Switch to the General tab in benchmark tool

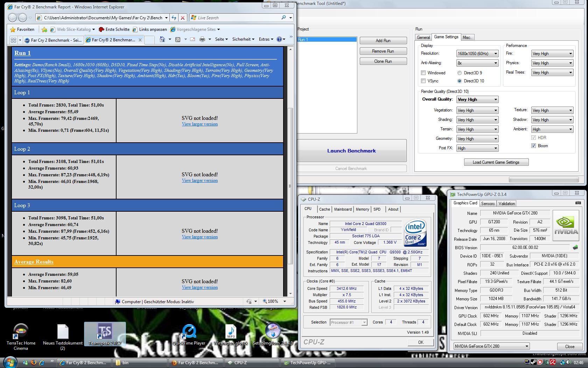click(423, 38)
